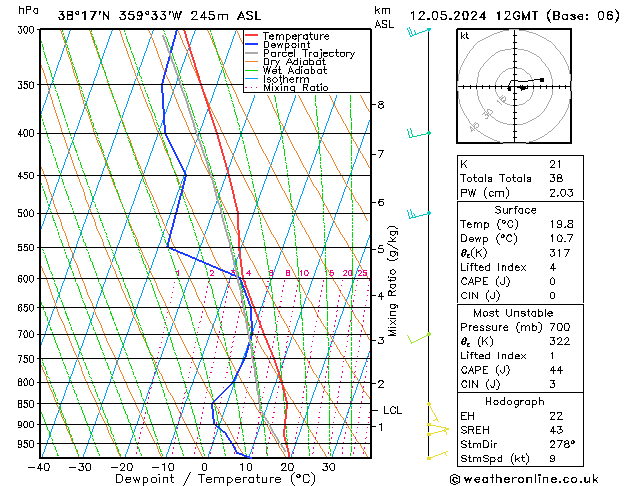
Task: Click the surface theta-e value 317
Action: [x=560, y=253]
